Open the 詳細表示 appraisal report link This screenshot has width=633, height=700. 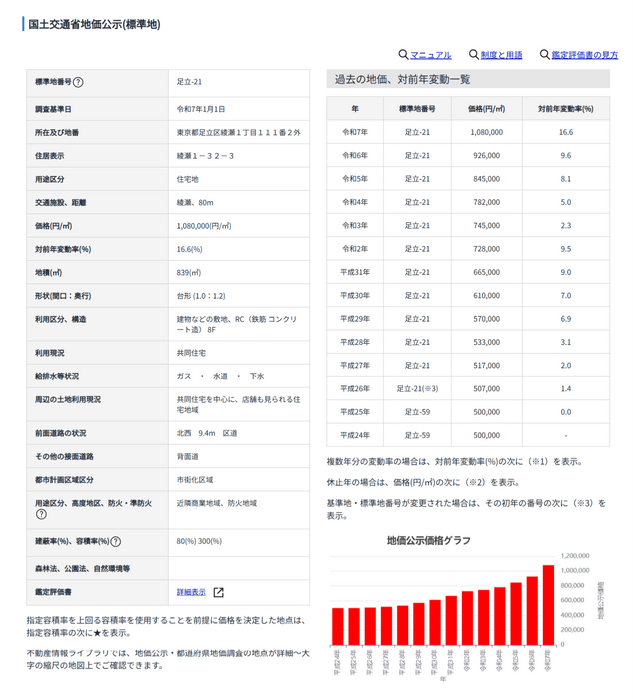191,592
